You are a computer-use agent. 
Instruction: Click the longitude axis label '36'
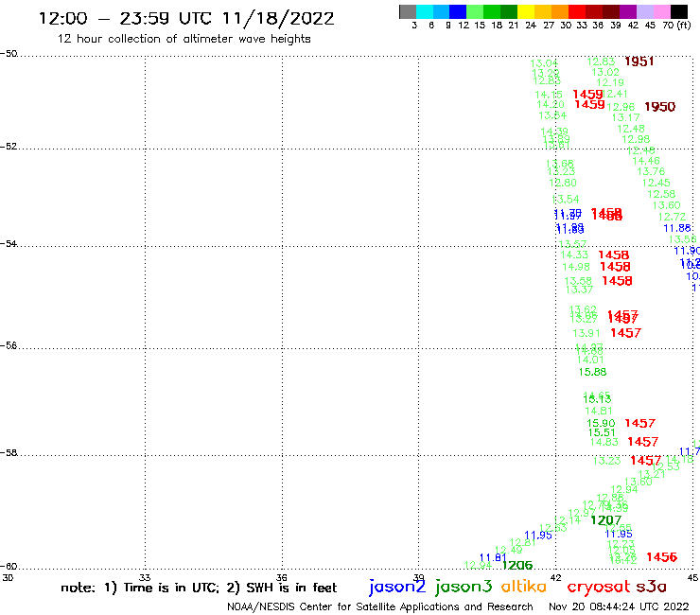[x=282, y=577]
